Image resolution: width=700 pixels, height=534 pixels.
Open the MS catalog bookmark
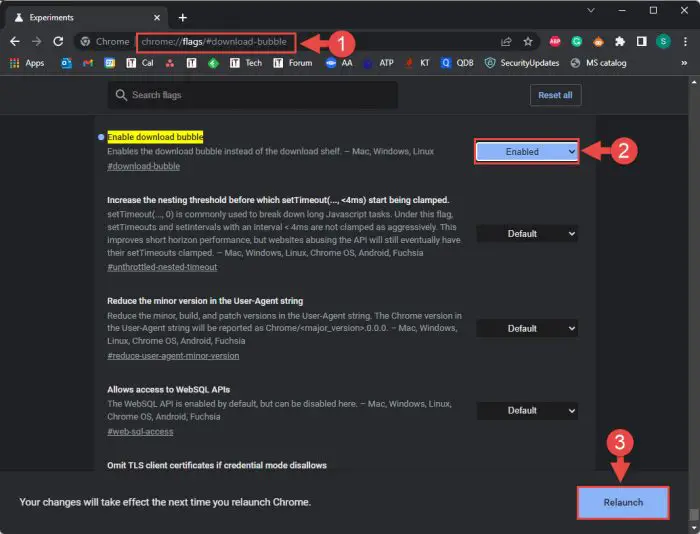coord(599,63)
